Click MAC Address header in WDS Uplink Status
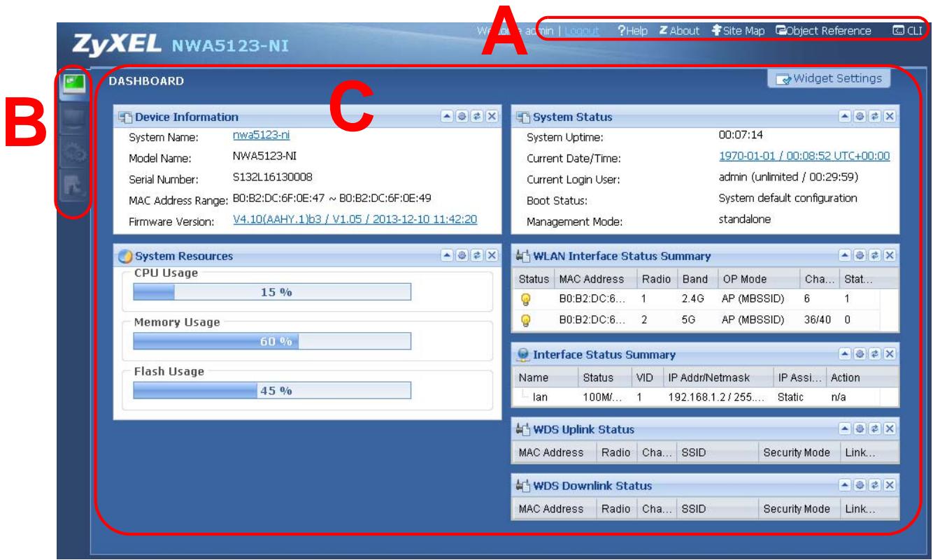 point(555,452)
